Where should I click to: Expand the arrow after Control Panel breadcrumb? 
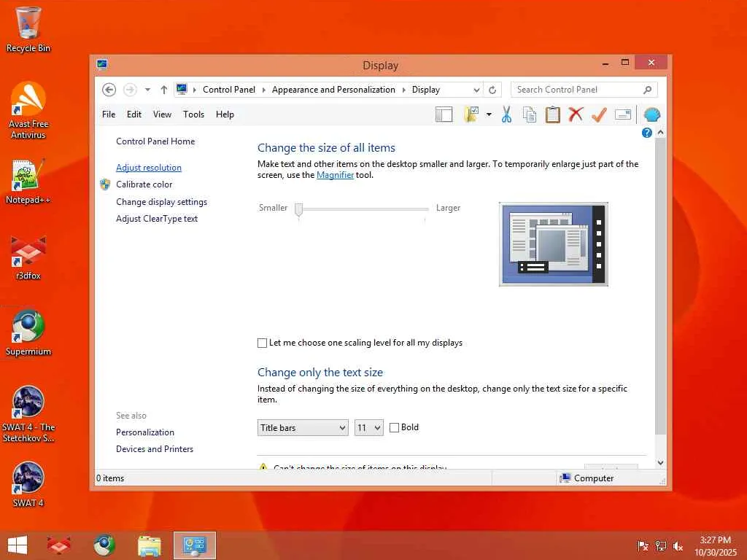(264, 90)
